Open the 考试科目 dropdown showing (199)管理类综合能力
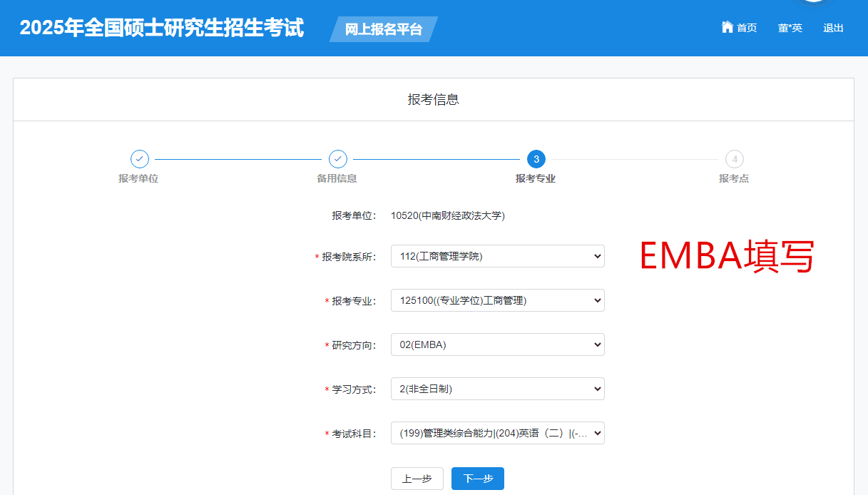Screen dimensions: 868x495 tap(498, 433)
